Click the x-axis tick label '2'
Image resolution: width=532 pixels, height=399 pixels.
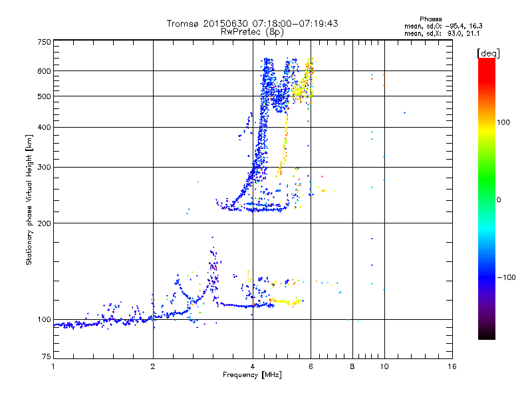(x=153, y=366)
